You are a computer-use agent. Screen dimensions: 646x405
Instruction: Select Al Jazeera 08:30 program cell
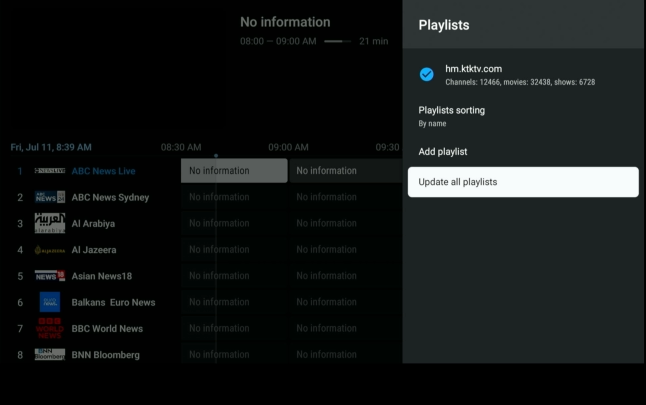pos(234,250)
